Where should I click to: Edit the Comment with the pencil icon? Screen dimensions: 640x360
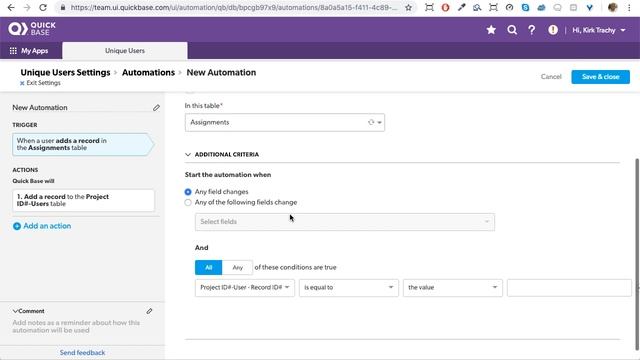tap(149, 311)
